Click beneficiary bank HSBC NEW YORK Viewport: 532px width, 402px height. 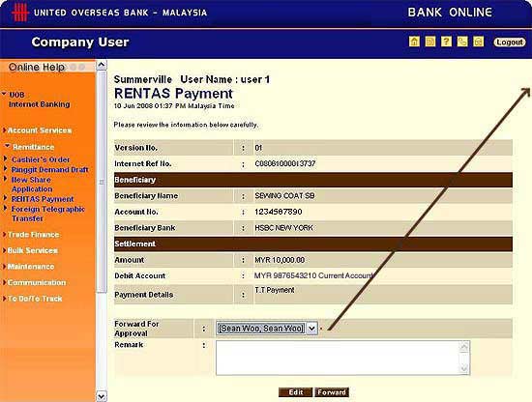[x=283, y=228]
